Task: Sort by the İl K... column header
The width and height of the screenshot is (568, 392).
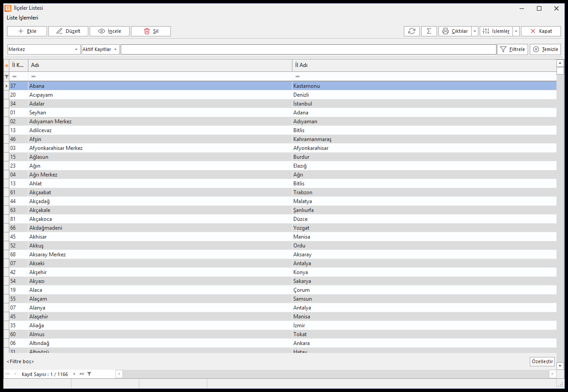Action: pos(19,65)
